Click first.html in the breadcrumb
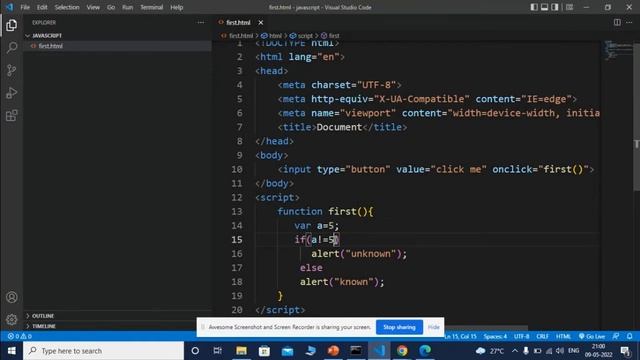640x360 pixels. (x=240, y=36)
